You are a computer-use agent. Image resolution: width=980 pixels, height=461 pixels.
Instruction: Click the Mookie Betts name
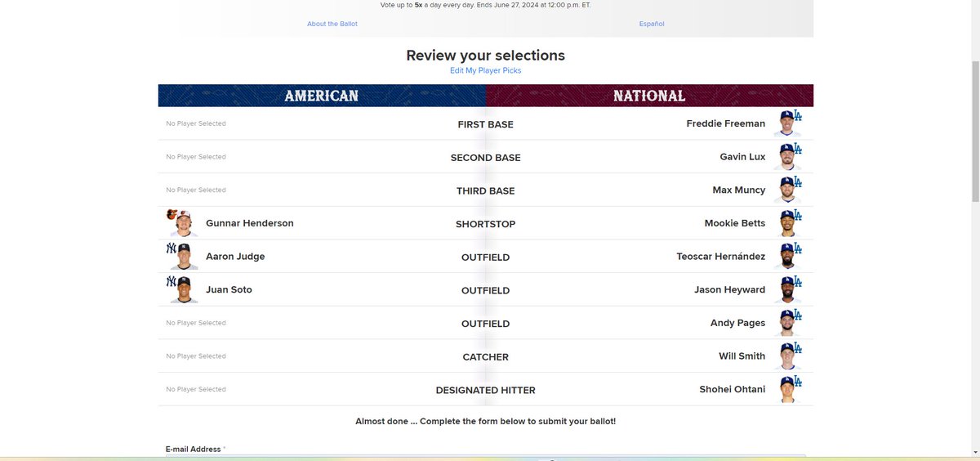(735, 223)
